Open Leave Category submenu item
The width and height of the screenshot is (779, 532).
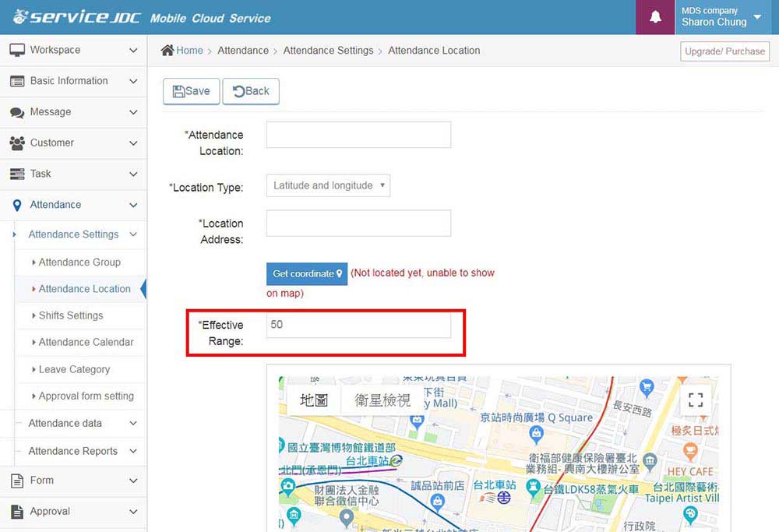click(x=75, y=369)
